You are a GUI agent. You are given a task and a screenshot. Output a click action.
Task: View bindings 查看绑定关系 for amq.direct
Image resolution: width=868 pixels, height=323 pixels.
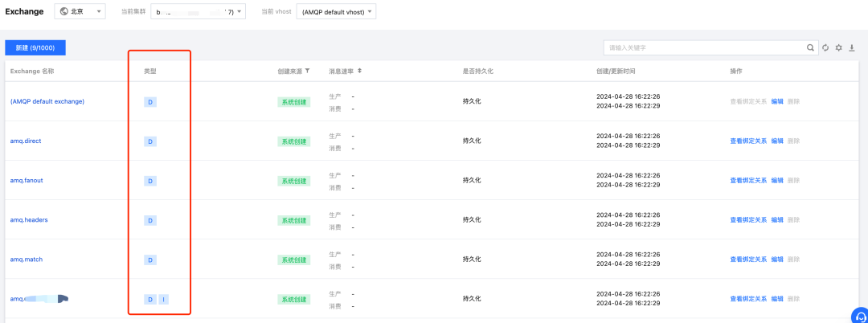tap(748, 141)
